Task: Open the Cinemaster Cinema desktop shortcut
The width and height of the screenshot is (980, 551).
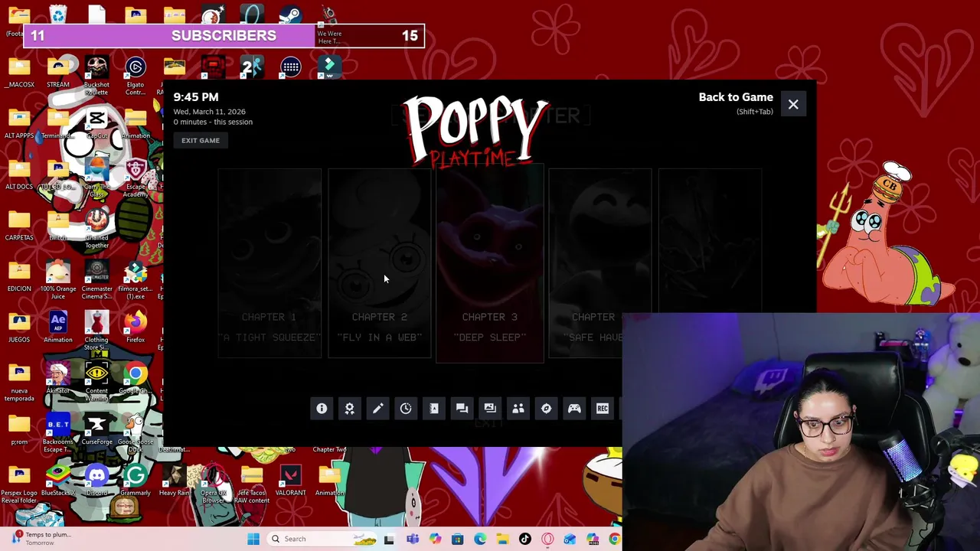Action: click(x=96, y=280)
